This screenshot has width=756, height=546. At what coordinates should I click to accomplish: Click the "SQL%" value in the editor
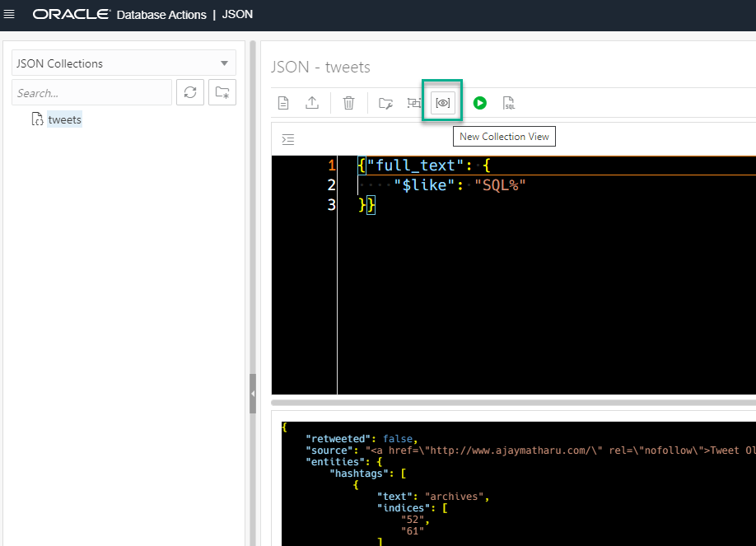tap(500, 185)
